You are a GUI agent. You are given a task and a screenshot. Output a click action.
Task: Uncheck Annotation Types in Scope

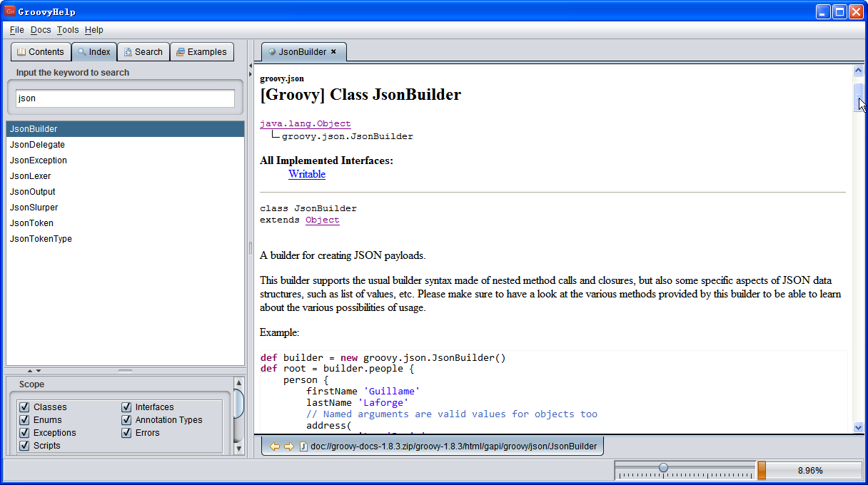tap(126, 420)
